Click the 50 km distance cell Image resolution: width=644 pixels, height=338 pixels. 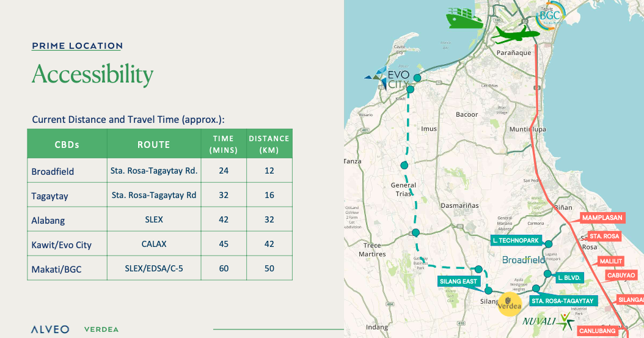point(269,268)
